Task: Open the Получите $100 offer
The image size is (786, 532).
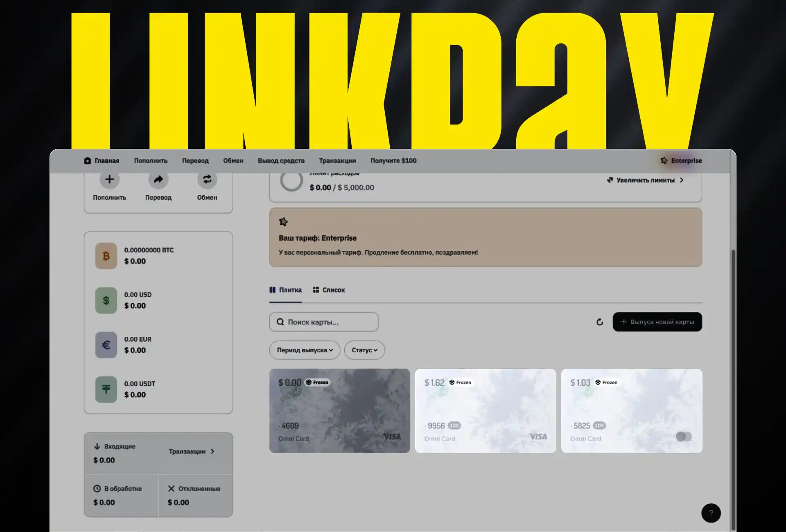Action: tap(393, 160)
